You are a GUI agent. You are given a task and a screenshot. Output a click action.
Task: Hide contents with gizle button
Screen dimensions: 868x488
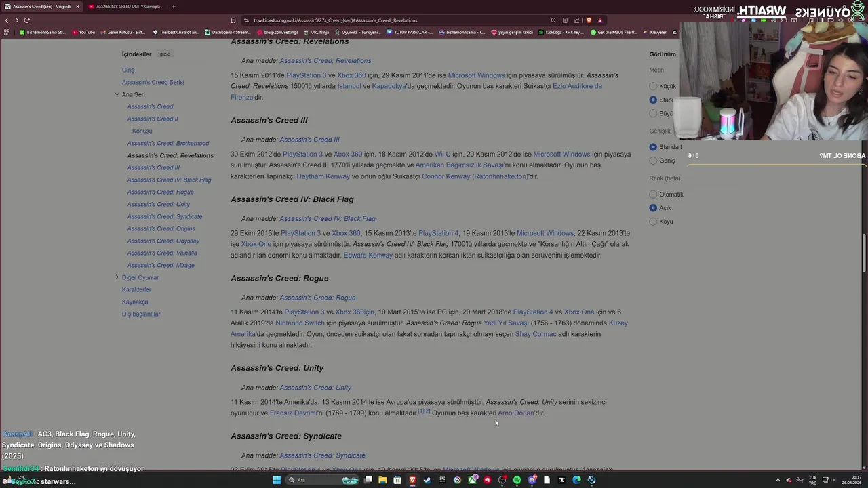pyautogui.click(x=165, y=54)
